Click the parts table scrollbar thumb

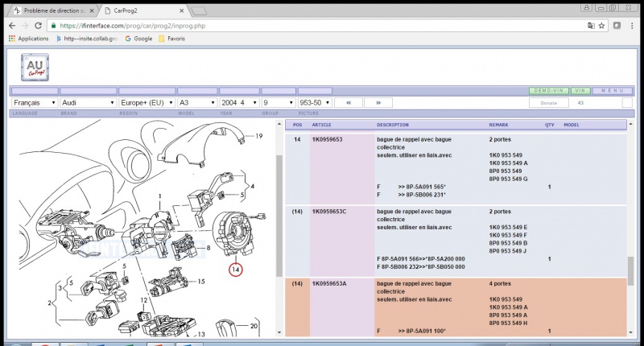[630, 271]
